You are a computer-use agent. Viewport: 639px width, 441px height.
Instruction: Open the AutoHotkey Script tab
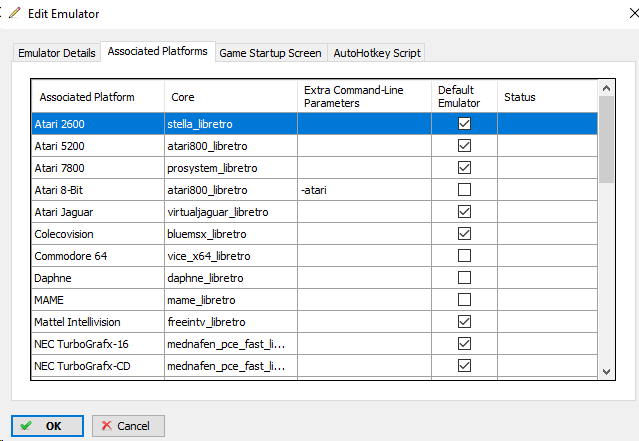coord(377,53)
